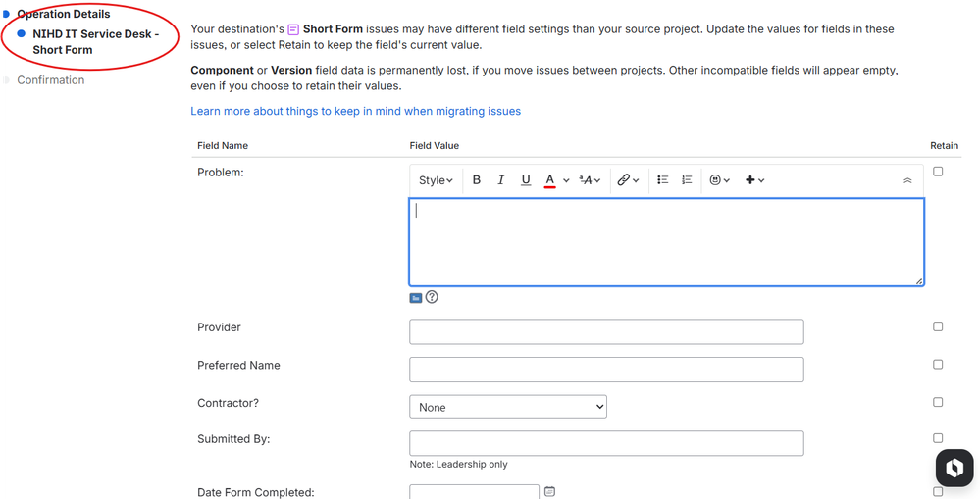Apply red text color button

coord(550,179)
